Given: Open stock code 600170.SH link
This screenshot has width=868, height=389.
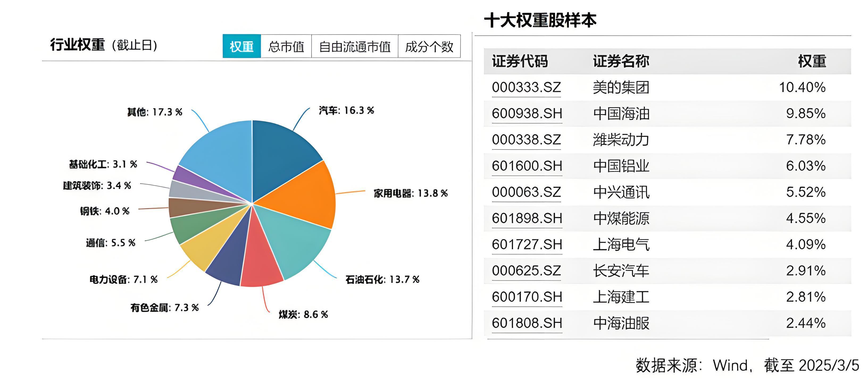Looking at the screenshot, I should click(527, 297).
